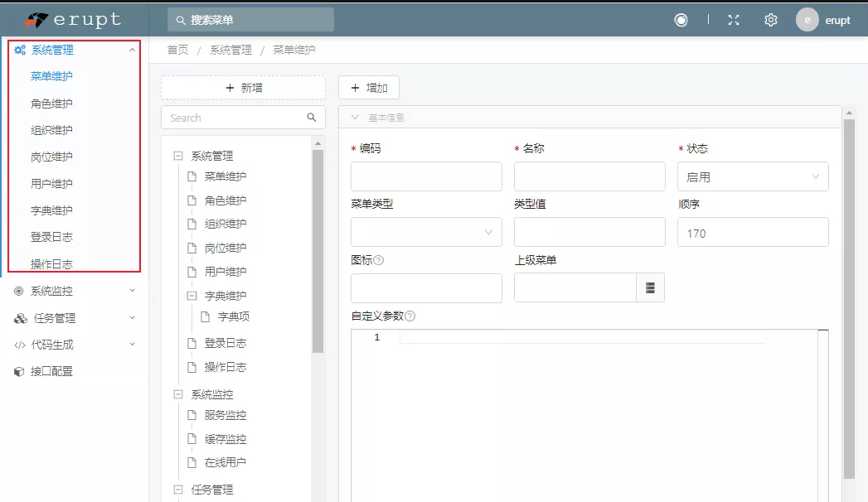Focus the 搜索菜单 search field
This screenshot has width=868, height=502.
tap(250, 20)
